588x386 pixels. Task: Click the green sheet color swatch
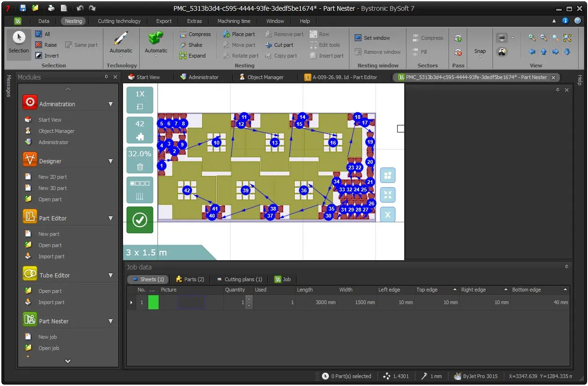(x=153, y=302)
